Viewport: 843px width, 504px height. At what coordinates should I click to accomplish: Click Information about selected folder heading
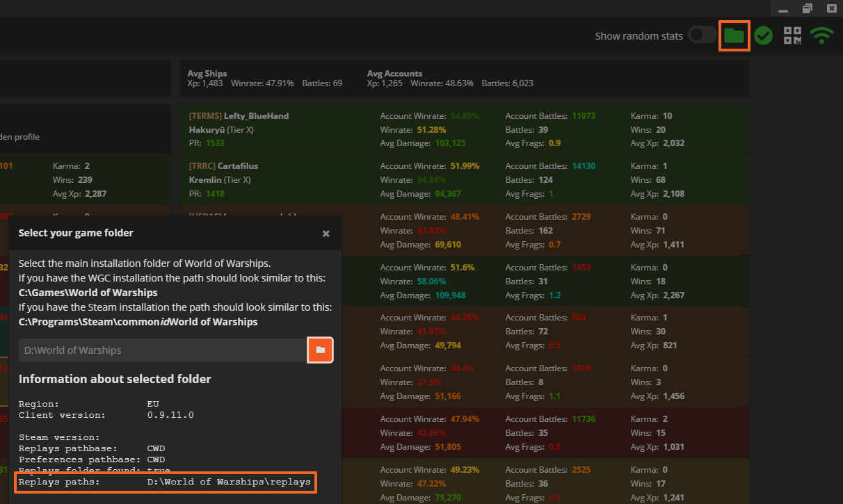115,379
